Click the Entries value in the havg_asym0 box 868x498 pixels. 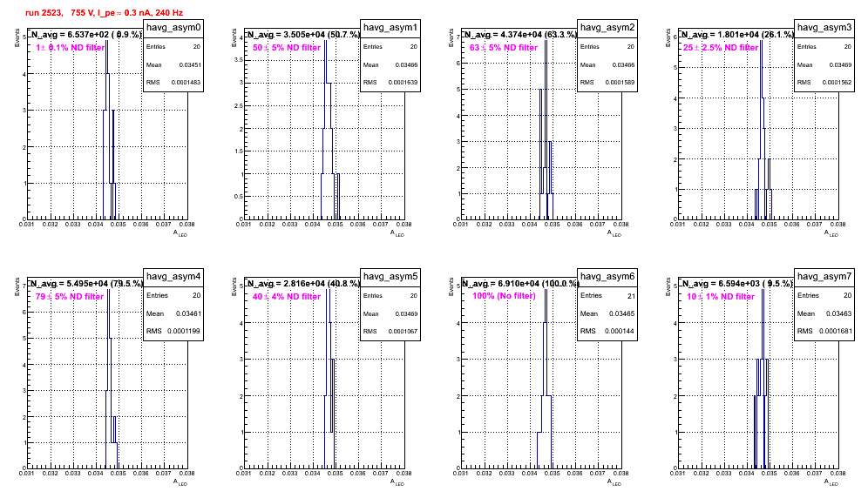(197, 47)
